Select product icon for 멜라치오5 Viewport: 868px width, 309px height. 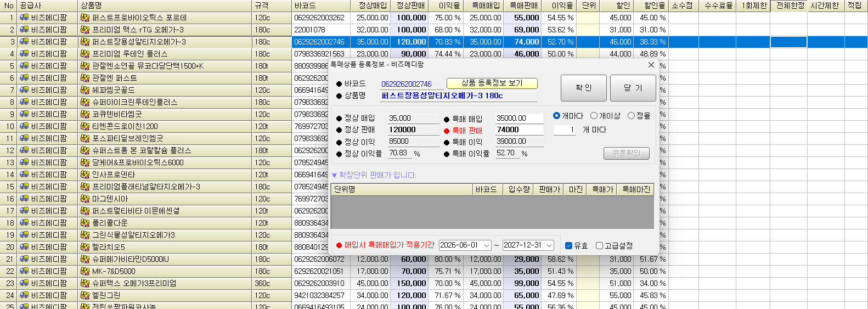[85, 247]
